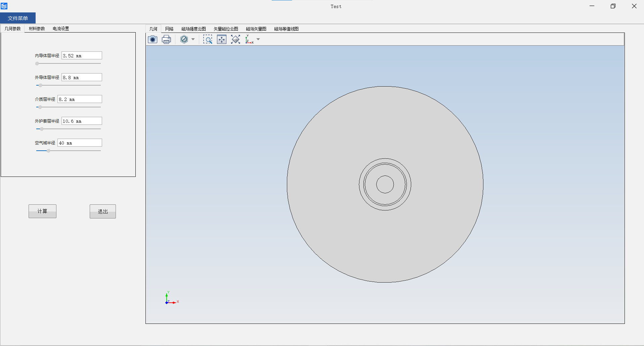Click the 介质层半径 slider handle
644x346 pixels.
point(40,107)
